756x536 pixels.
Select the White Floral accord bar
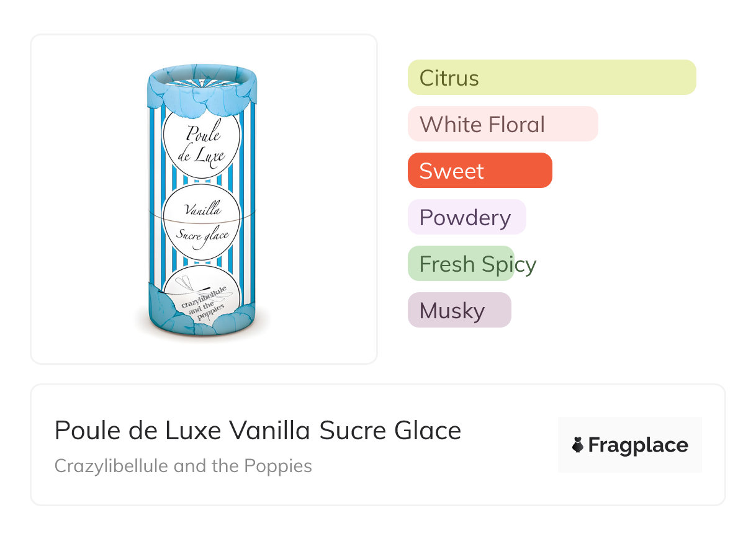(x=502, y=124)
